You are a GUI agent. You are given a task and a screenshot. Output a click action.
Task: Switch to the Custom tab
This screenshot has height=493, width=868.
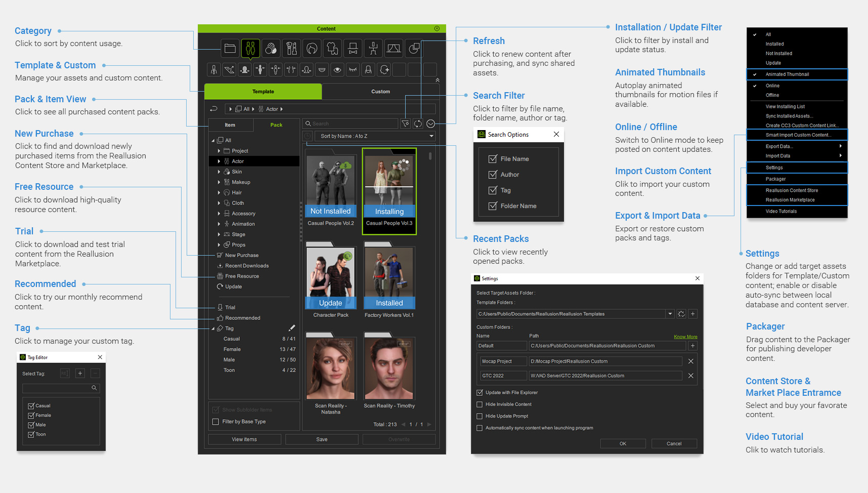(x=380, y=92)
